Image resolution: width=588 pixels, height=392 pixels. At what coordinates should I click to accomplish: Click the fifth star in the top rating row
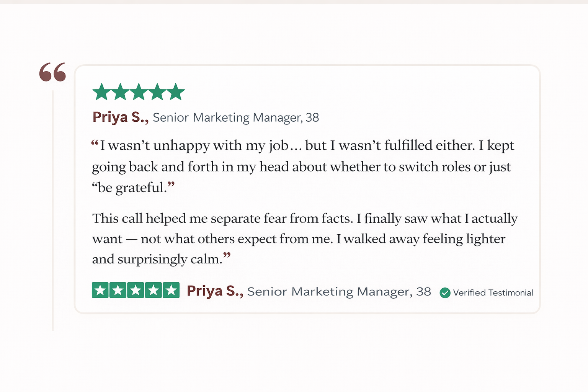(176, 92)
